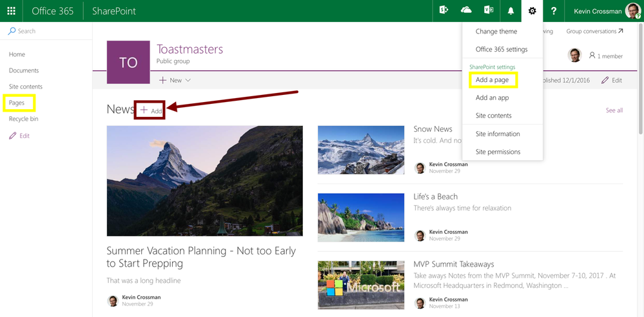Viewport: 644px width, 317px height.
Task: Open Group conversations link
Action: [x=594, y=31]
